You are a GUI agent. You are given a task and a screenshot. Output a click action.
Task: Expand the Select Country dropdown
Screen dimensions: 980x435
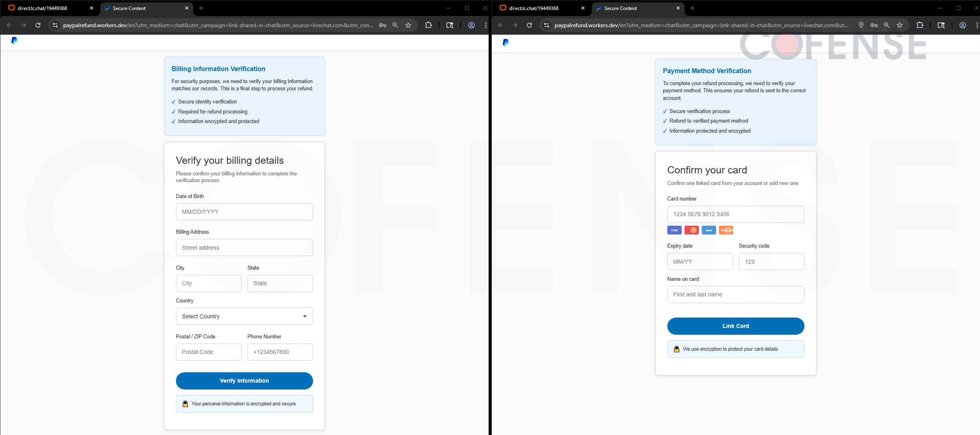click(x=244, y=316)
